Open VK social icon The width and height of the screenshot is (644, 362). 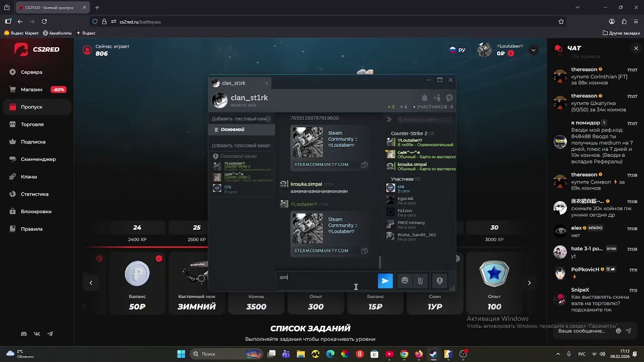coord(37,334)
